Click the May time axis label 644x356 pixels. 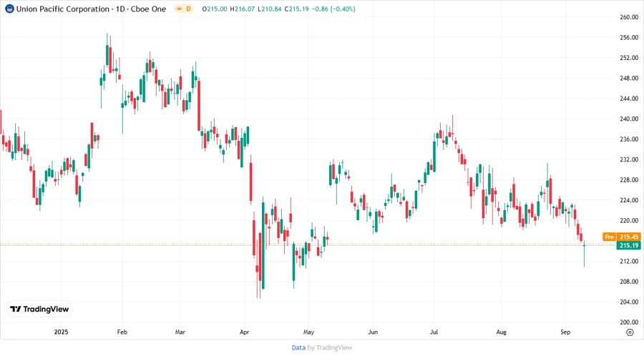(308, 332)
